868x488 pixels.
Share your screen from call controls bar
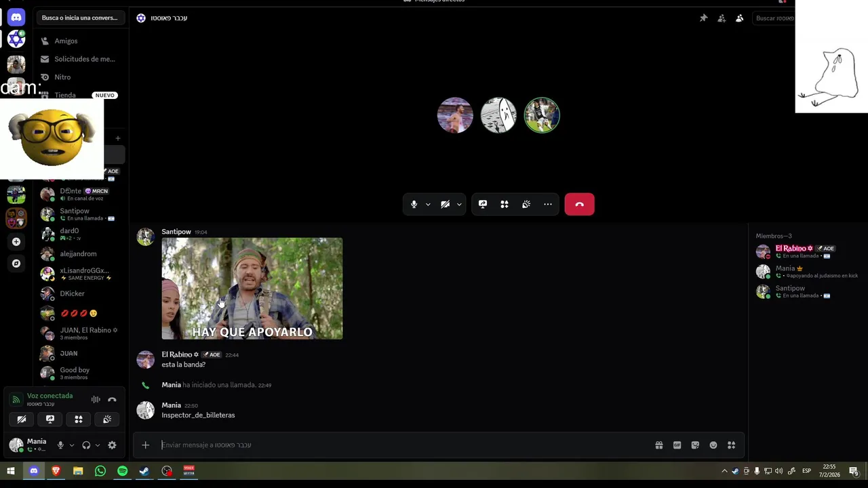coord(483,204)
